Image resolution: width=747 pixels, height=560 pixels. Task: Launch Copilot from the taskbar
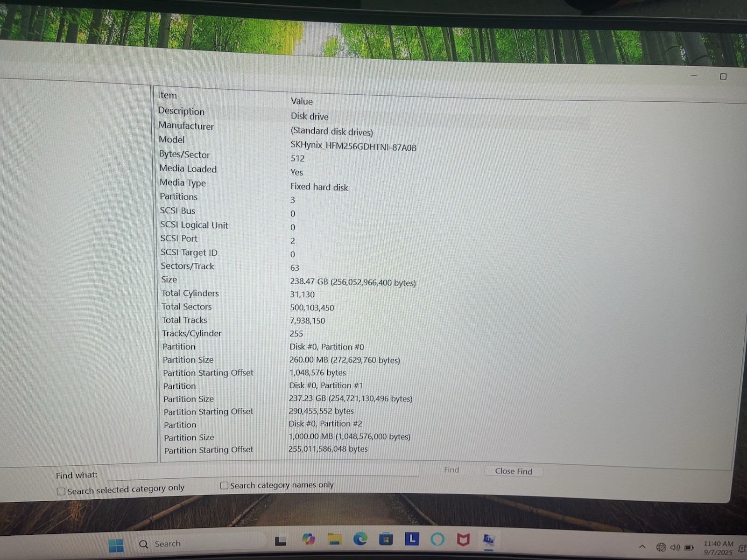[x=308, y=539]
